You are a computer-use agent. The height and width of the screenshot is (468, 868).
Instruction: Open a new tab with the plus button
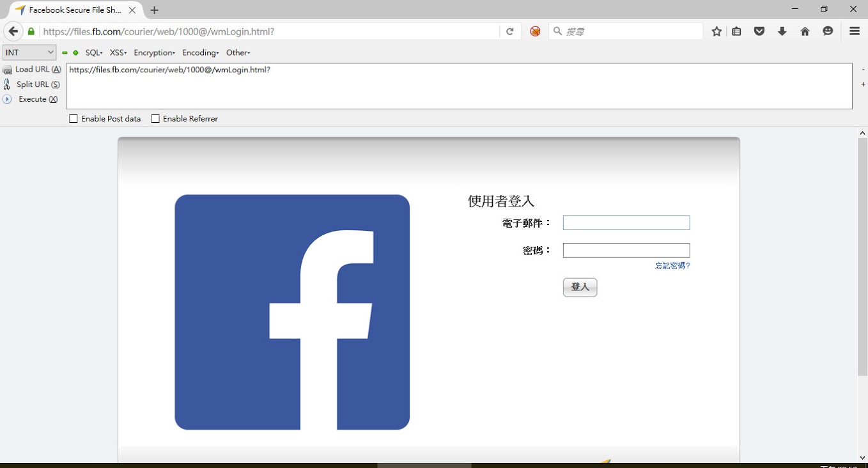(x=154, y=10)
